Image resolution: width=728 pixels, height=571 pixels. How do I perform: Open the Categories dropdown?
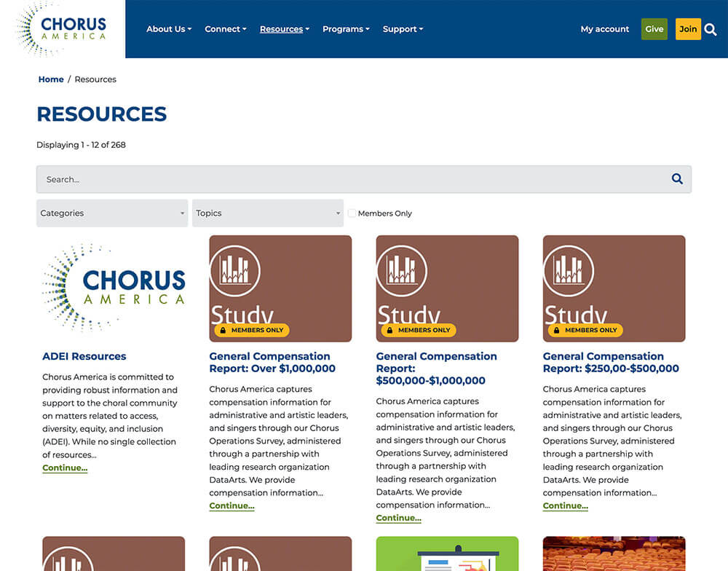click(x=111, y=213)
